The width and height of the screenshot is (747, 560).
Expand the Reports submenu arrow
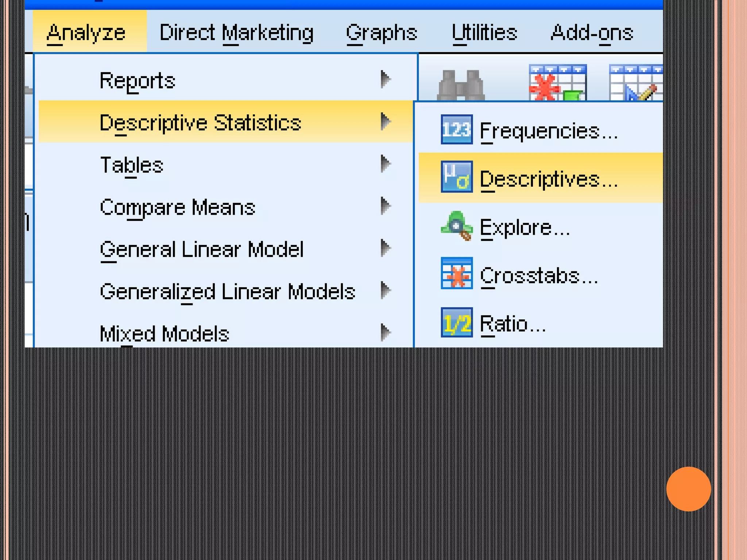click(x=385, y=79)
